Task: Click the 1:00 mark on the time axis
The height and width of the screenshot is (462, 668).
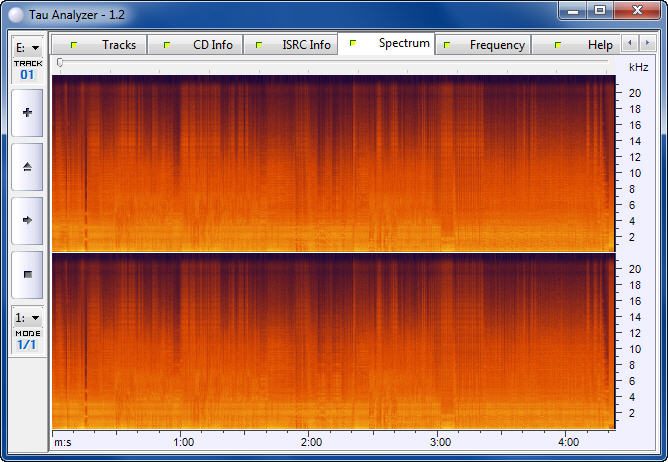Action: click(183, 441)
